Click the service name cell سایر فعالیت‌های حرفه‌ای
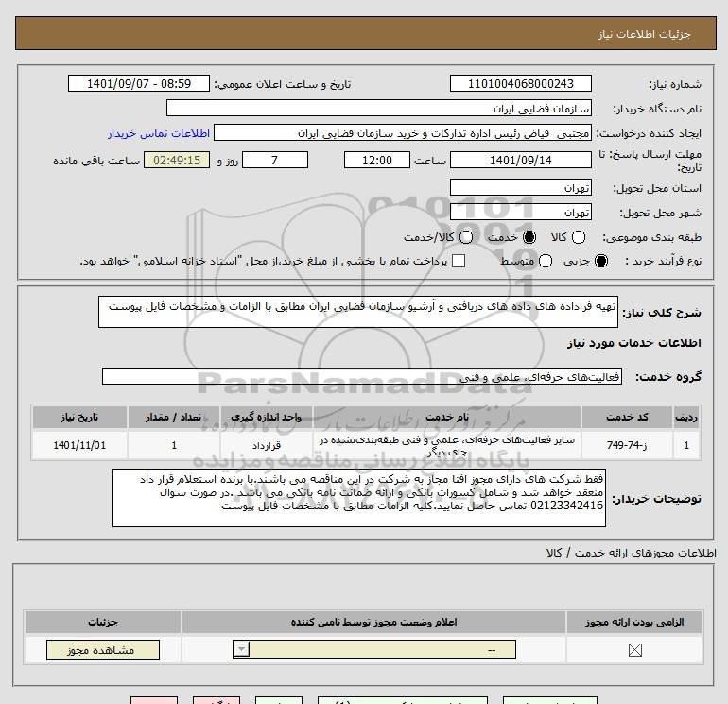Viewport: 728px width, 704px height. tap(447, 445)
